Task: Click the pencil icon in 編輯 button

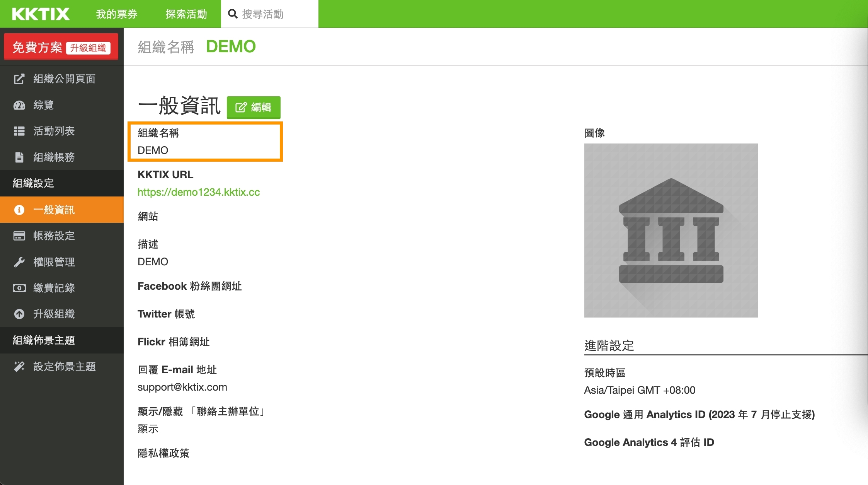Action: tap(241, 107)
